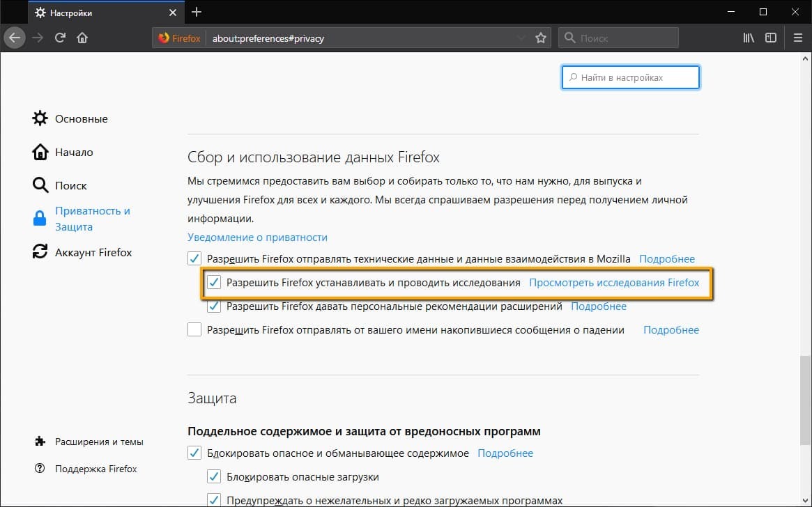
Task: Open Просмотреть исследования Firefox link
Action: tap(614, 283)
